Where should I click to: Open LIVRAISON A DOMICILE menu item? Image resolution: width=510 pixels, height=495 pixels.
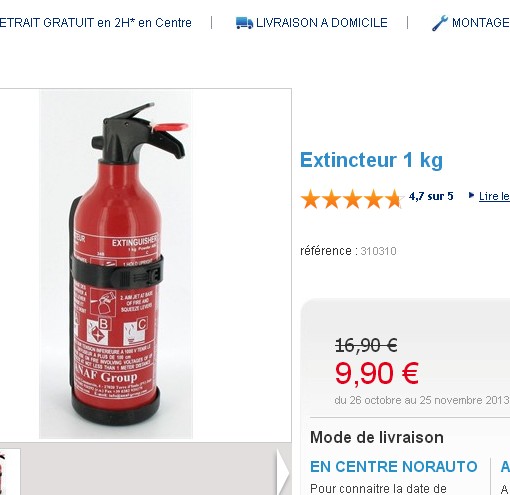pyautogui.click(x=322, y=23)
